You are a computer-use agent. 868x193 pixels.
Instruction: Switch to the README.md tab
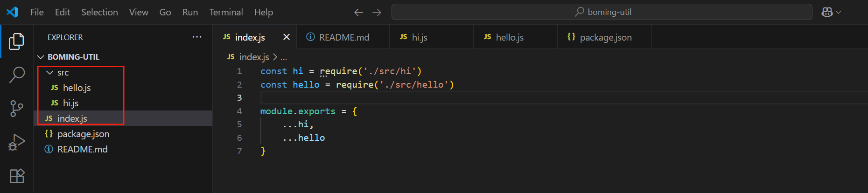(344, 37)
